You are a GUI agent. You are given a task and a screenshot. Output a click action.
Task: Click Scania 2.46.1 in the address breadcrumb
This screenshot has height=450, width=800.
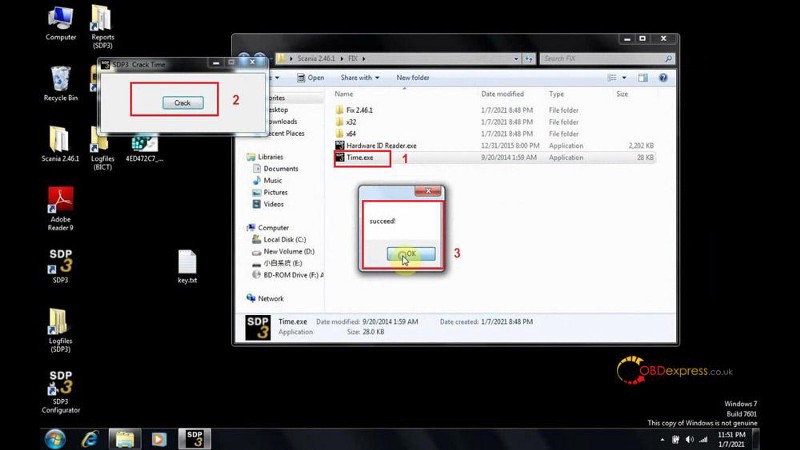click(x=316, y=59)
